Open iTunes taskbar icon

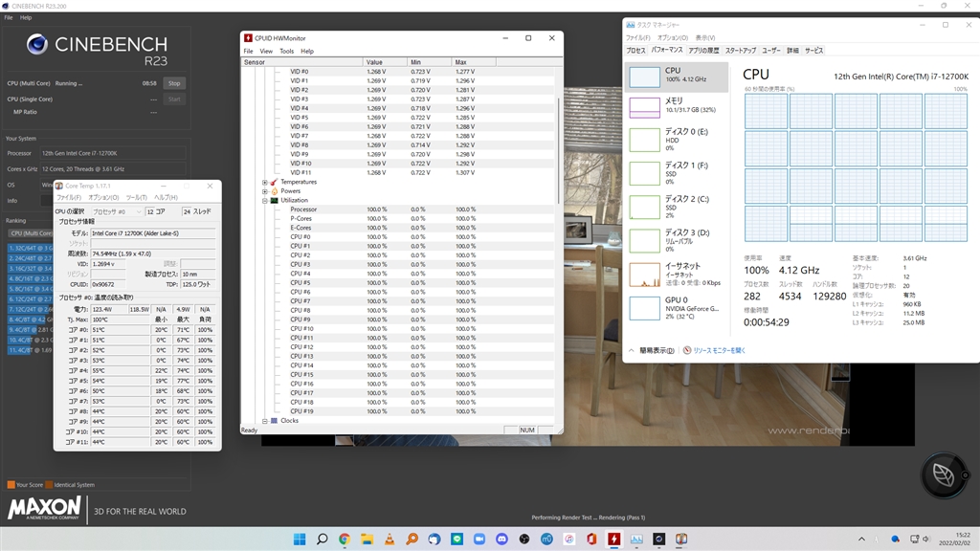[x=569, y=539]
